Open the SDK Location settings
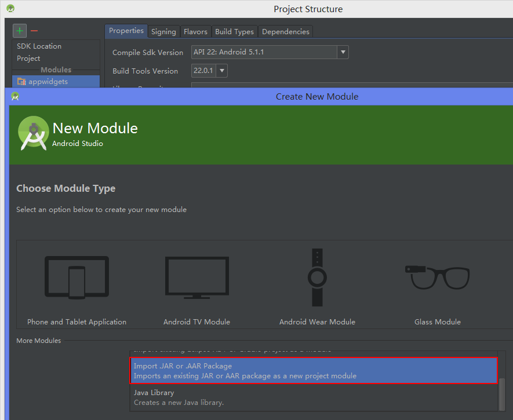This screenshot has width=513, height=420. point(39,46)
